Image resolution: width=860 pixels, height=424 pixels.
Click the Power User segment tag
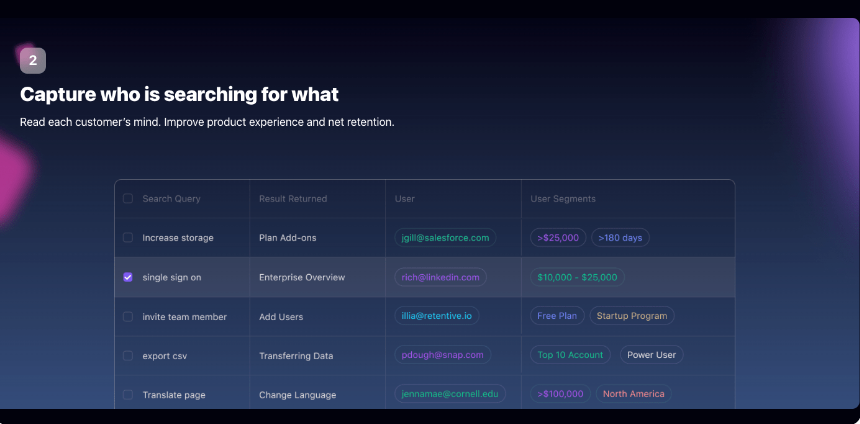tap(652, 355)
